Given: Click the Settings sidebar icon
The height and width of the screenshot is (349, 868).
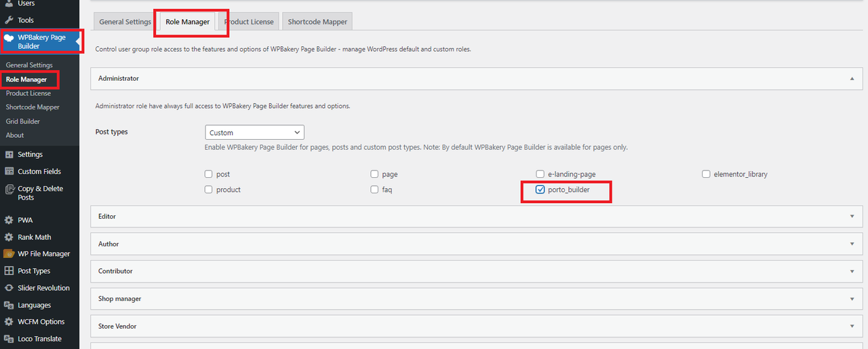Looking at the screenshot, I should tap(9, 154).
